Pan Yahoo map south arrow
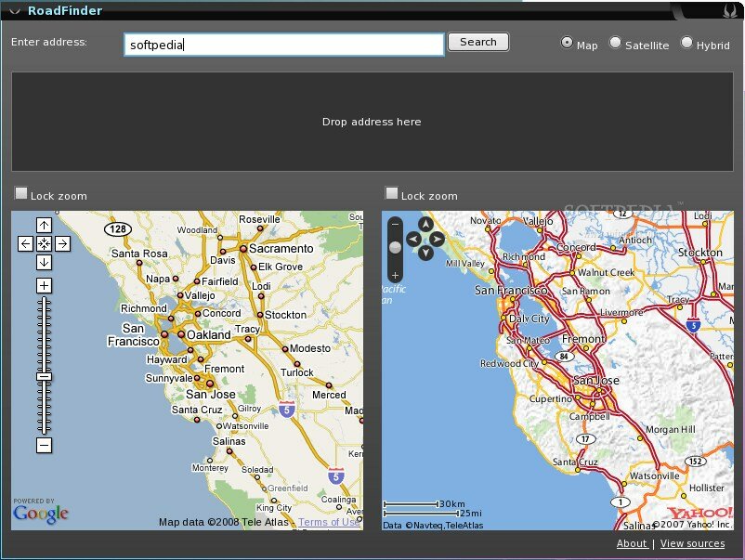 [425, 253]
